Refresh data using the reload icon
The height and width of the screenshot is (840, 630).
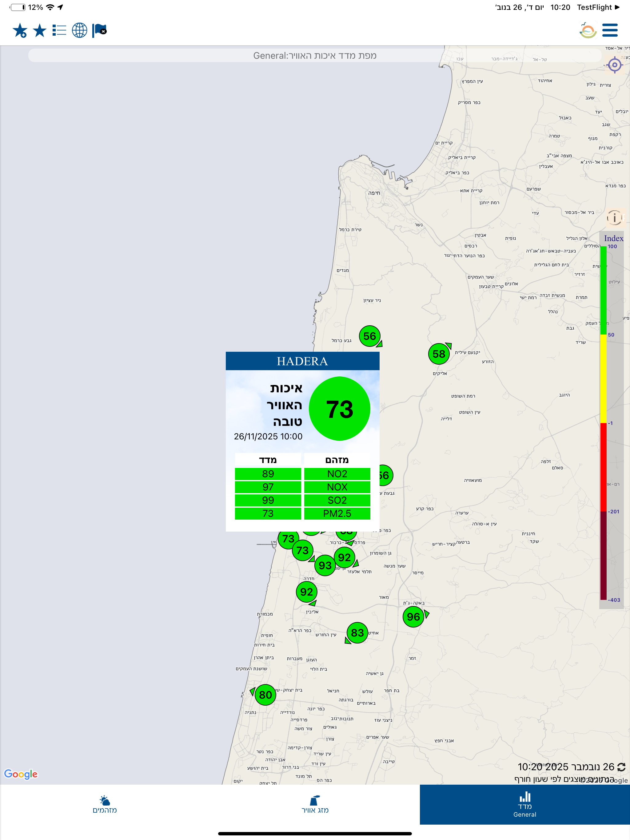[x=621, y=767]
